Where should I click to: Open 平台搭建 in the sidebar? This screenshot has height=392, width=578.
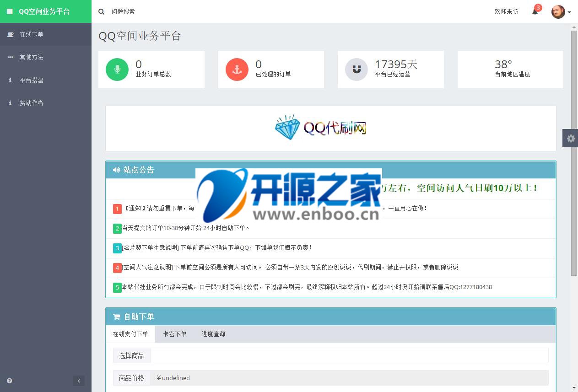click(46, 80)
